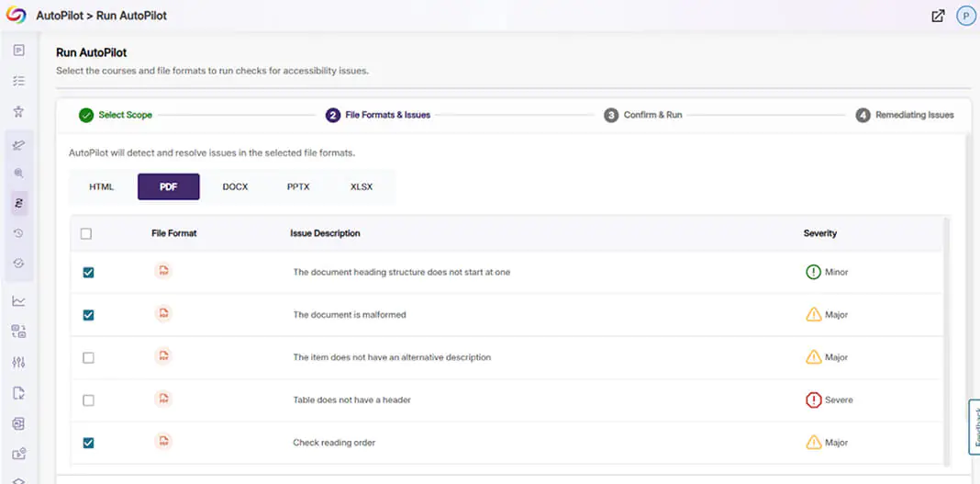The width and height of the screenshot is (980, 484).
Task: Open link in new window icon
Action: click(938, 16)
